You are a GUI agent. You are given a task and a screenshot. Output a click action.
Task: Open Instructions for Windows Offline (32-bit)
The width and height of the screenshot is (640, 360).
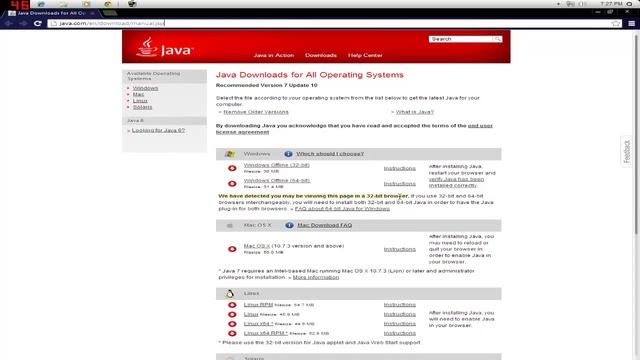tap(400, 168)
